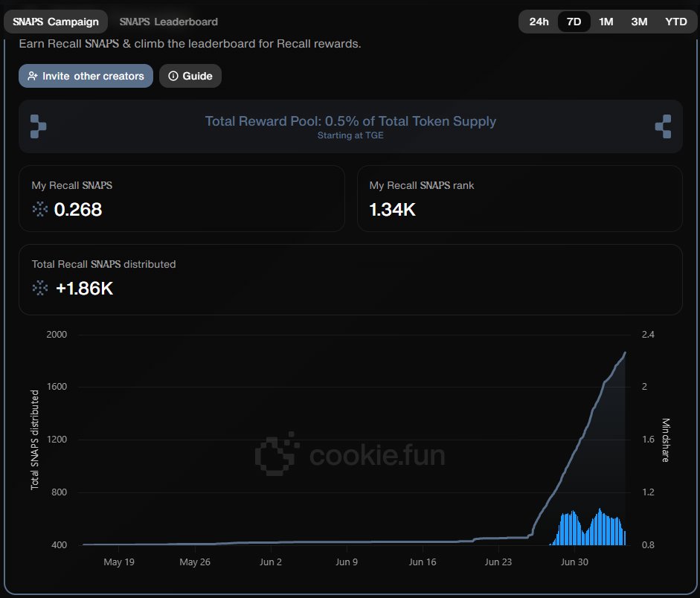700x598 pixels.
Task: Click the Jun 23 x-axis label
Action: click(x=498, y=562)
